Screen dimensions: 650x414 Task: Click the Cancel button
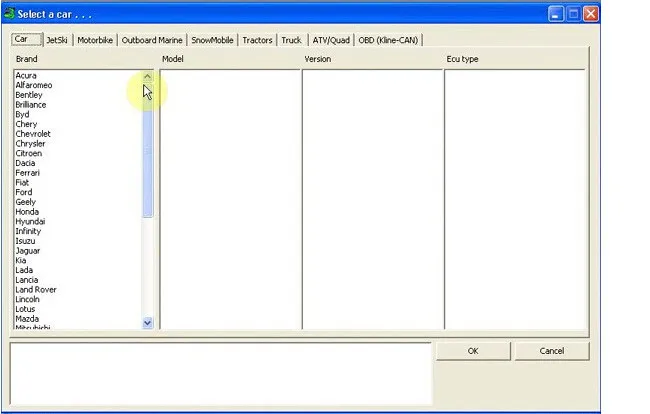tap(552, 351)
